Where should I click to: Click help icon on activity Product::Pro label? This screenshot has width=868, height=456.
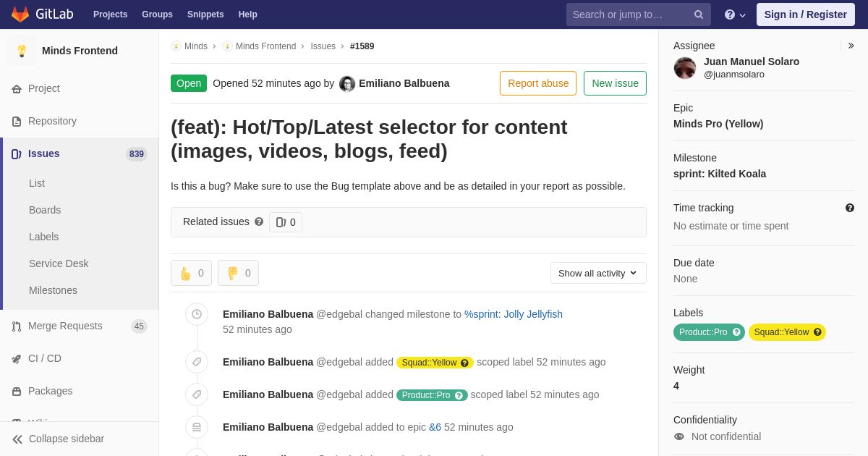coord(459,395)
